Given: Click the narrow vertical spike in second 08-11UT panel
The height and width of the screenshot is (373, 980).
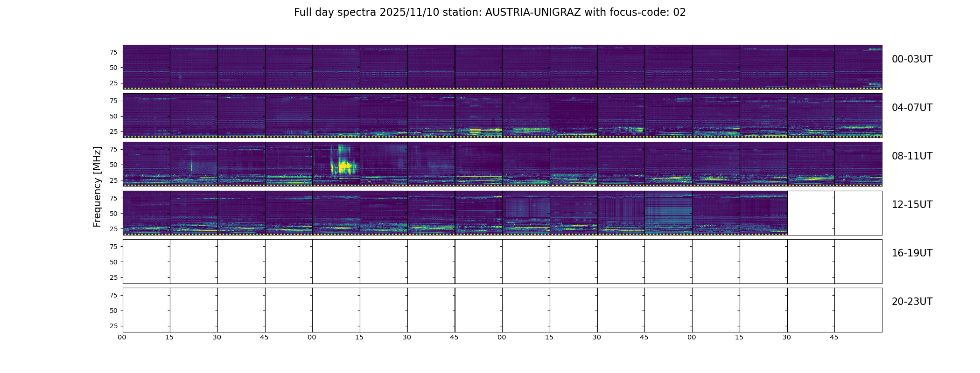Looking at the screenshot, I should click(191, 166).
